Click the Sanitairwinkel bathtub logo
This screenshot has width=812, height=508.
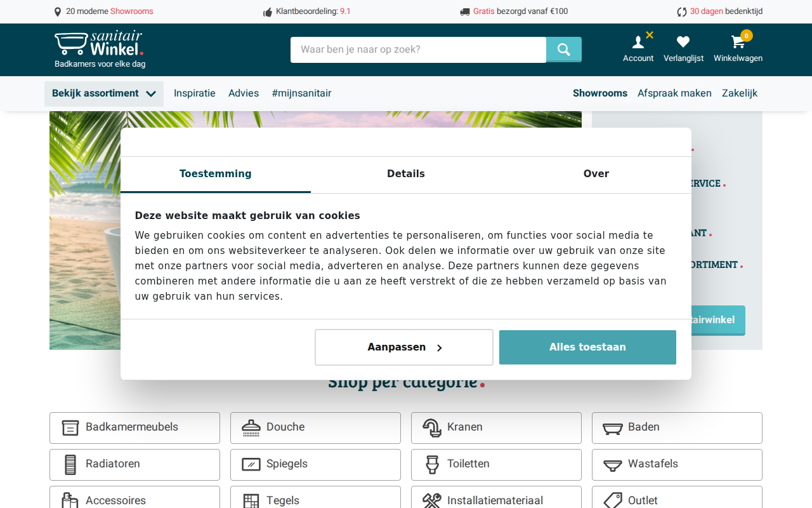(x=99, y=43)
